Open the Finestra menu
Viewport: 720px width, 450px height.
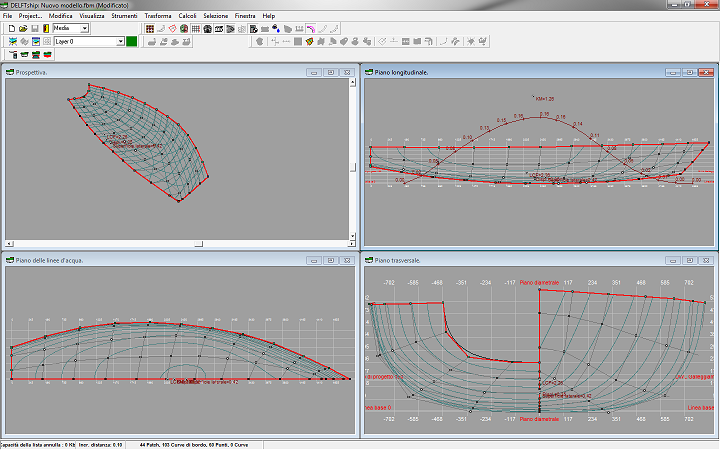[245, 16]
